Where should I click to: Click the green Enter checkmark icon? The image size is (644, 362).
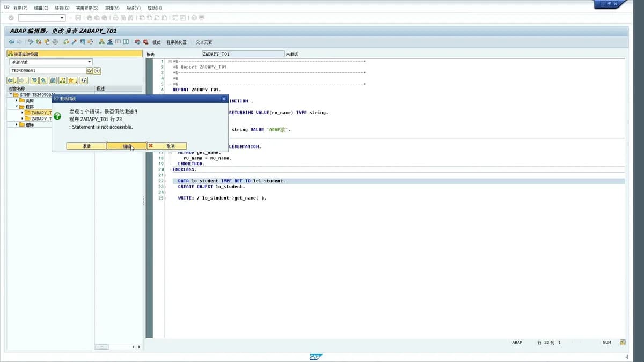[x=11, y=18]
